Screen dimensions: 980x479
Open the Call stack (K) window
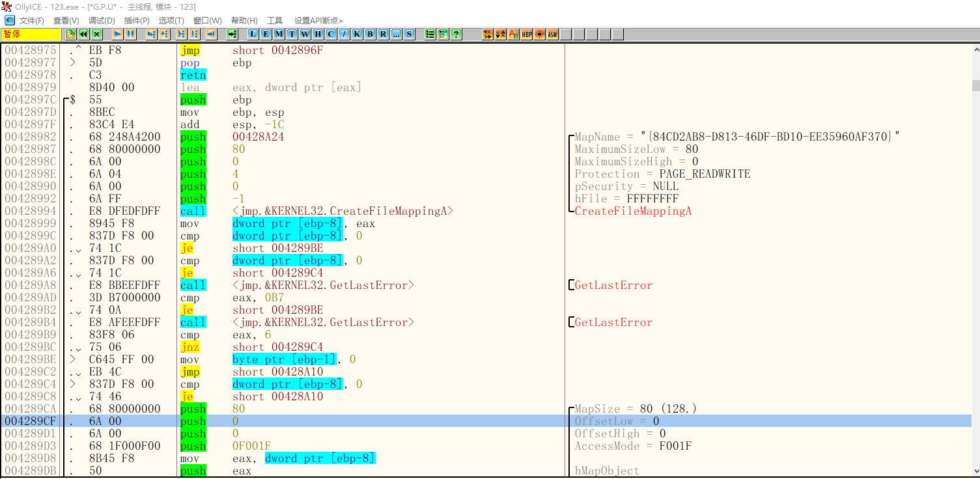coord(357,34)
